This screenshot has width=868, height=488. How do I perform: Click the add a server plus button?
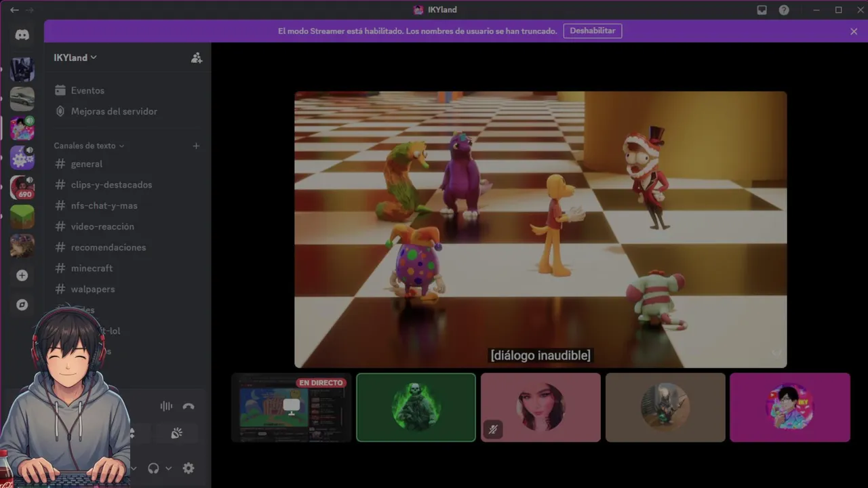click(x=22, y=275)
